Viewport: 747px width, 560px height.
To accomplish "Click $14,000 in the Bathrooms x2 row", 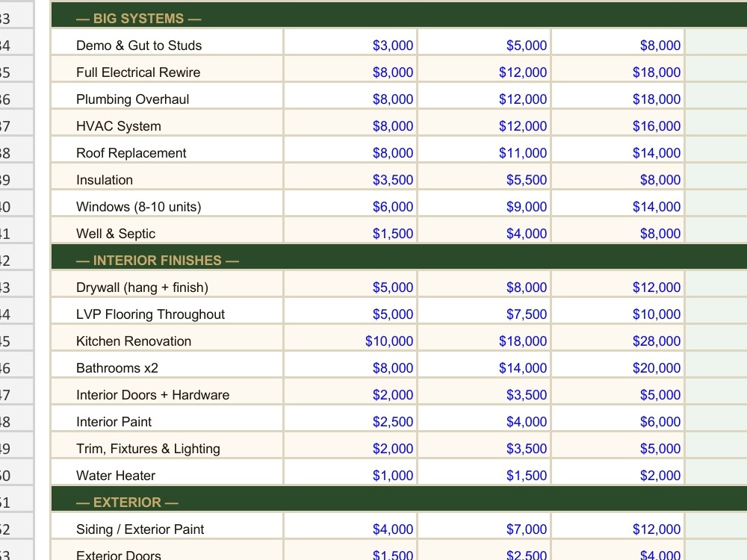I will coord(485,365).
